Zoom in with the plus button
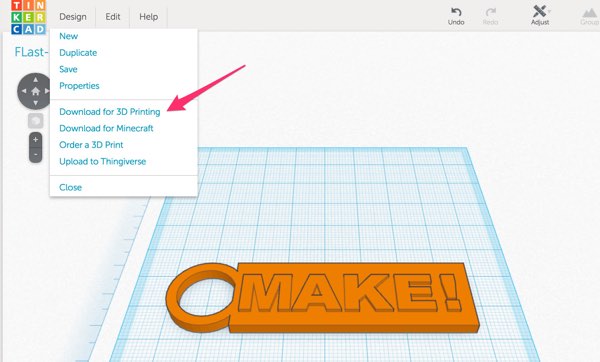 tap(36, 140)
